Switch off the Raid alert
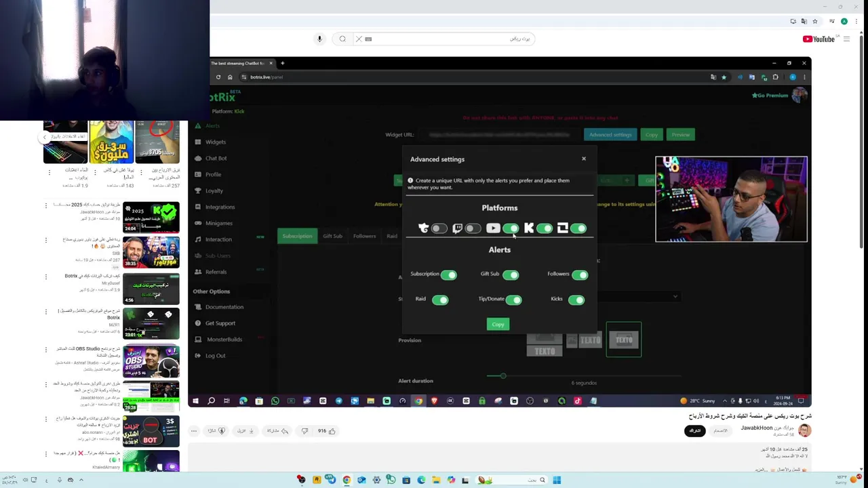Viewport: 868px width, 488px height. tap(440, 300)
